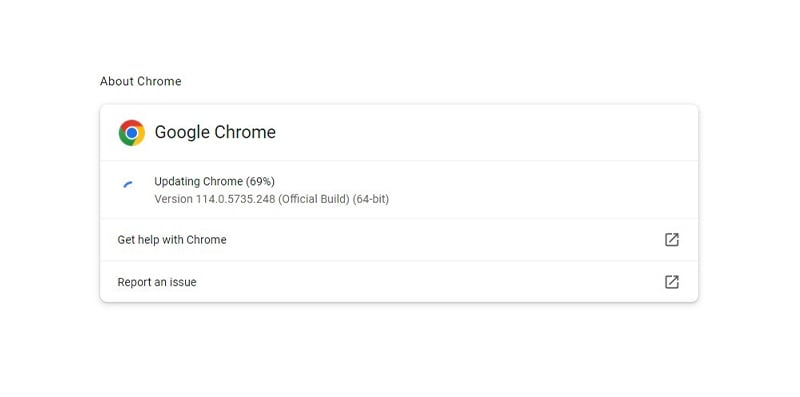The image size is (800, 397).
Task: Click the word Chrome in About heading
Action: pos(159,82)
